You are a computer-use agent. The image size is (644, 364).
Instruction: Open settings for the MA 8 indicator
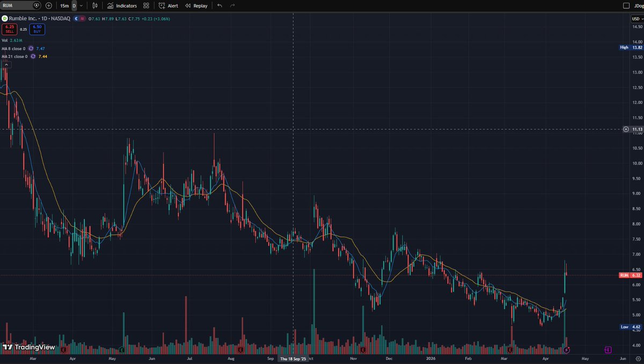tap(31, 48)
